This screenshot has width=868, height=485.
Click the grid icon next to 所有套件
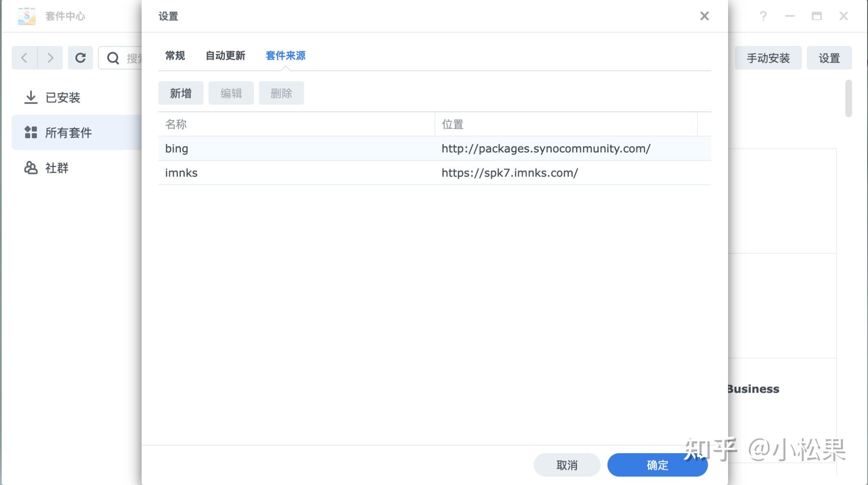click(31, 132)
